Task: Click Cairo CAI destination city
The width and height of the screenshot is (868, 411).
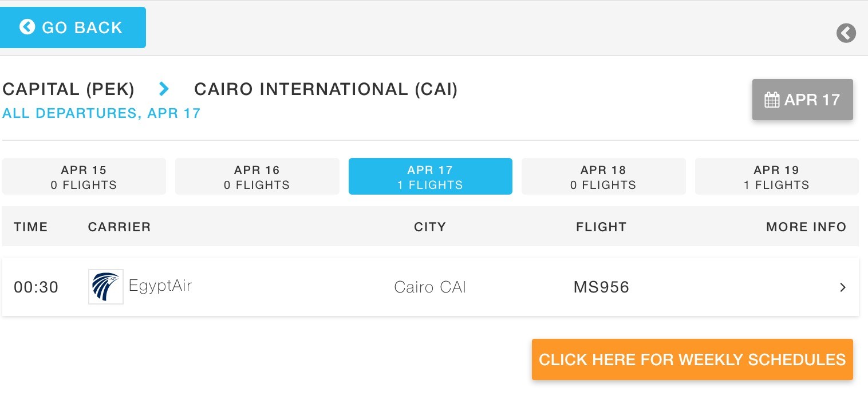Action: pos(430,287)
